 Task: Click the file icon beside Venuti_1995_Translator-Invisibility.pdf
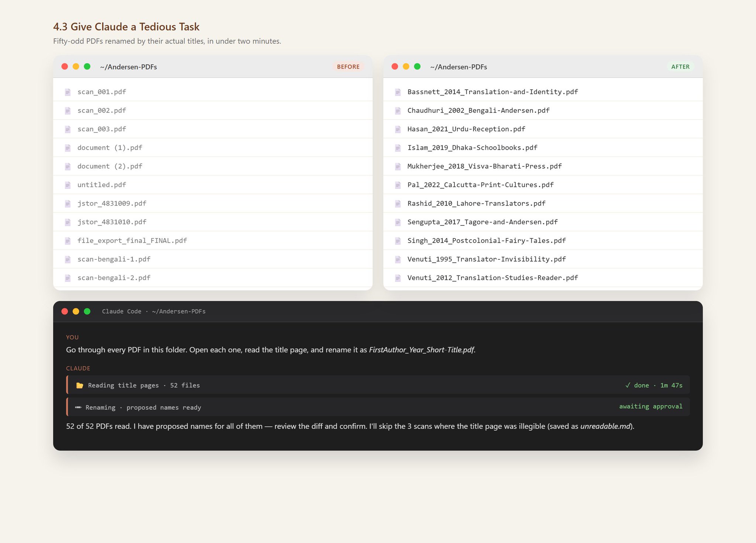[x=398, y=259]
